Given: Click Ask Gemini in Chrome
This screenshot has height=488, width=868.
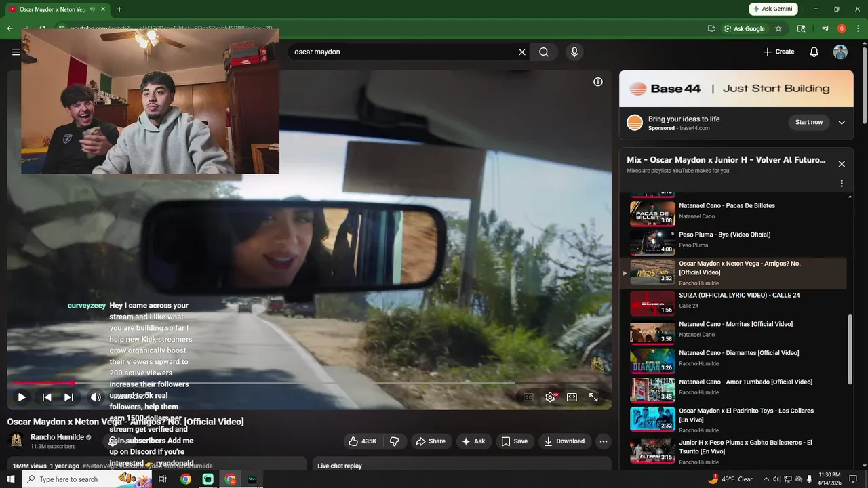Looking at the screenshot, I should 773,9.
